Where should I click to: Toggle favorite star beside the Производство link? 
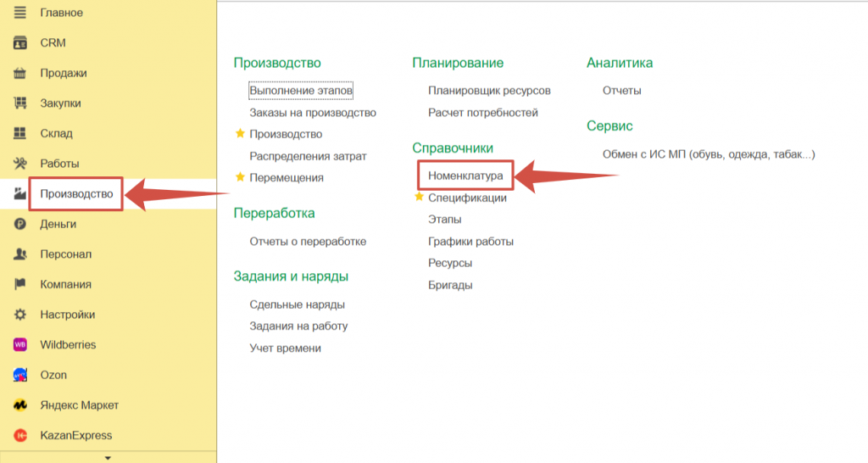pyautogui.click(x=240, y=134)
